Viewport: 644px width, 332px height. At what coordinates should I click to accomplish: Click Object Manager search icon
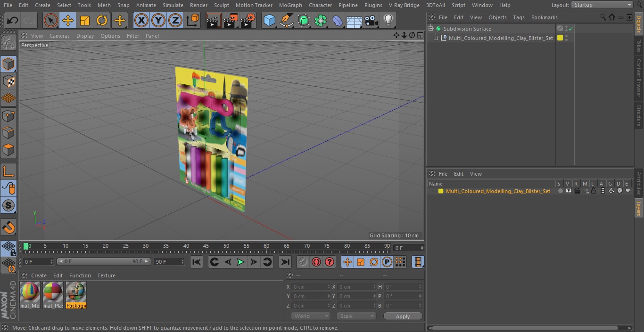[603, 17]
